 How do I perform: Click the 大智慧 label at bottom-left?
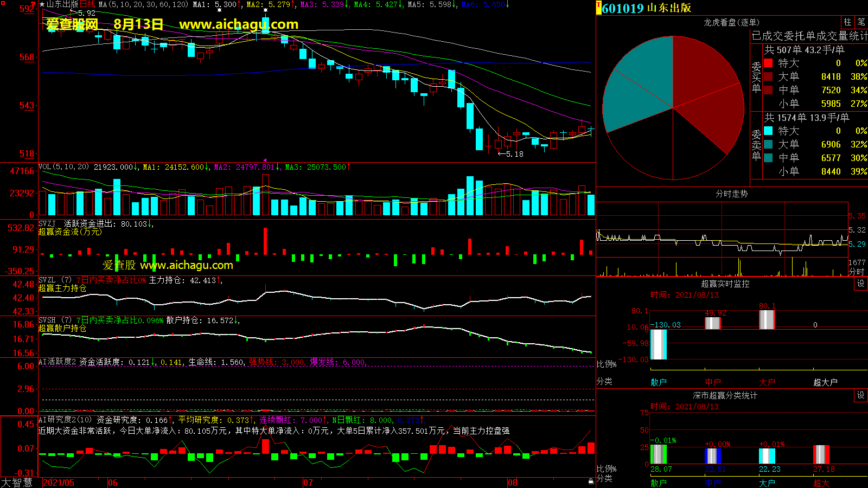coord(17,482)
